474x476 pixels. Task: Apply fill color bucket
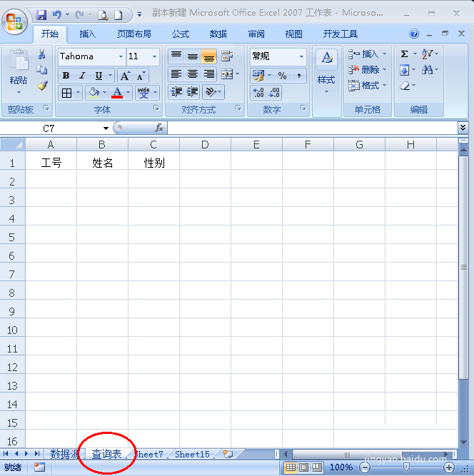pyautogui.click(x=94, y=93)
